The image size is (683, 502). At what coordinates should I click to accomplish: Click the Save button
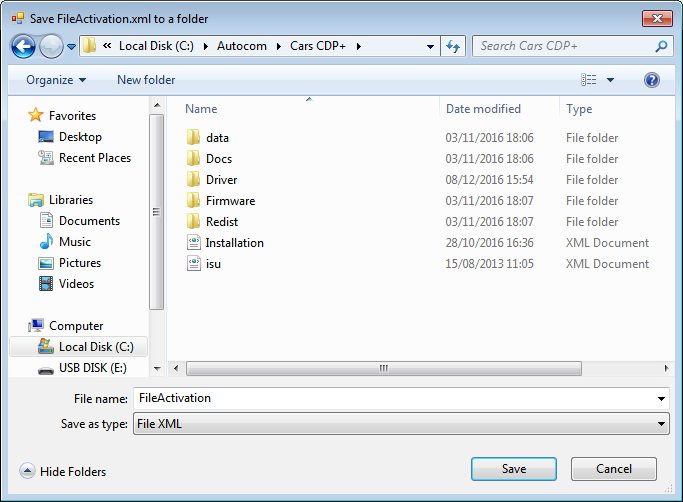[514, 469]
